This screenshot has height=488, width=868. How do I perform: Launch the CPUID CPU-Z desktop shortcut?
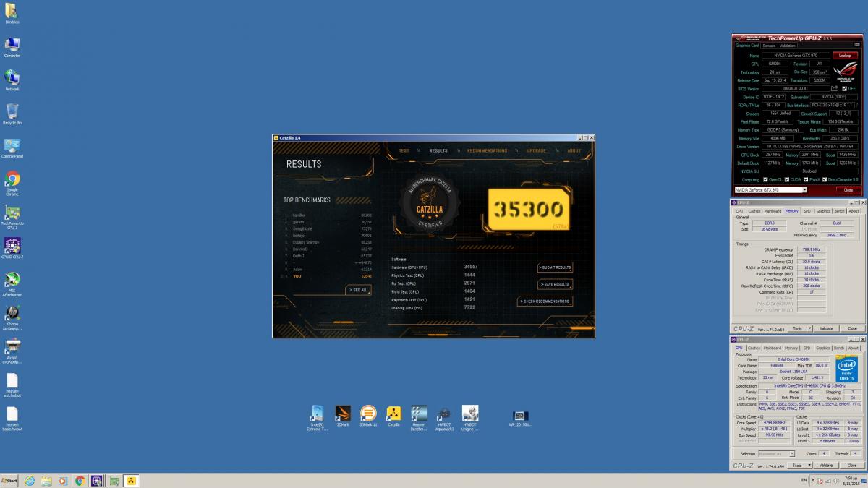pos(12,248)
